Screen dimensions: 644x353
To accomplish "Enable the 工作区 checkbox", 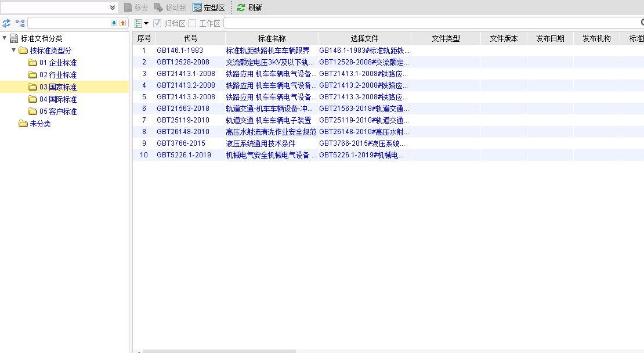I will click(192, 23).
